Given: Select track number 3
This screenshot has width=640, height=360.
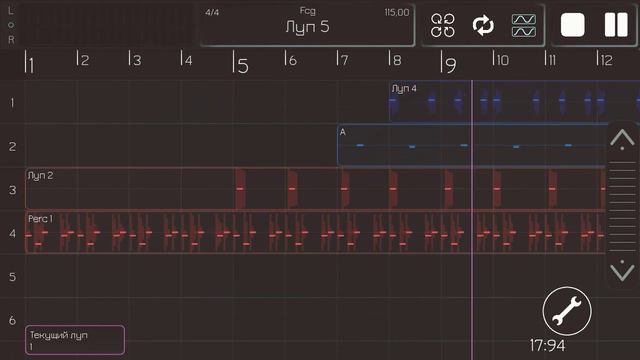Looking at the screenshot, I should [12, 190].
